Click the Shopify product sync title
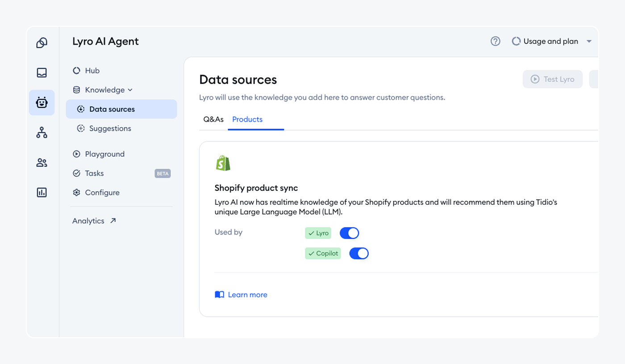Viewport: 625px width, 364px height. coord(256,188)
